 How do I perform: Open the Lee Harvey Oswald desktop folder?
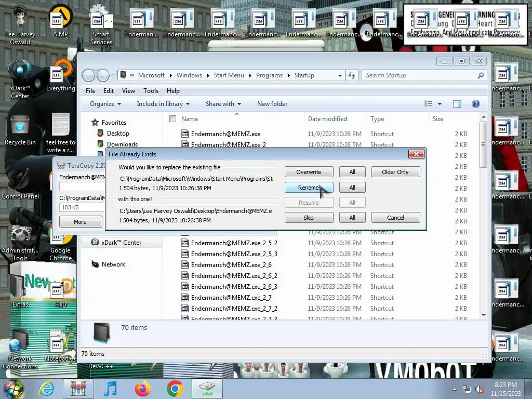tap(20, 24)
